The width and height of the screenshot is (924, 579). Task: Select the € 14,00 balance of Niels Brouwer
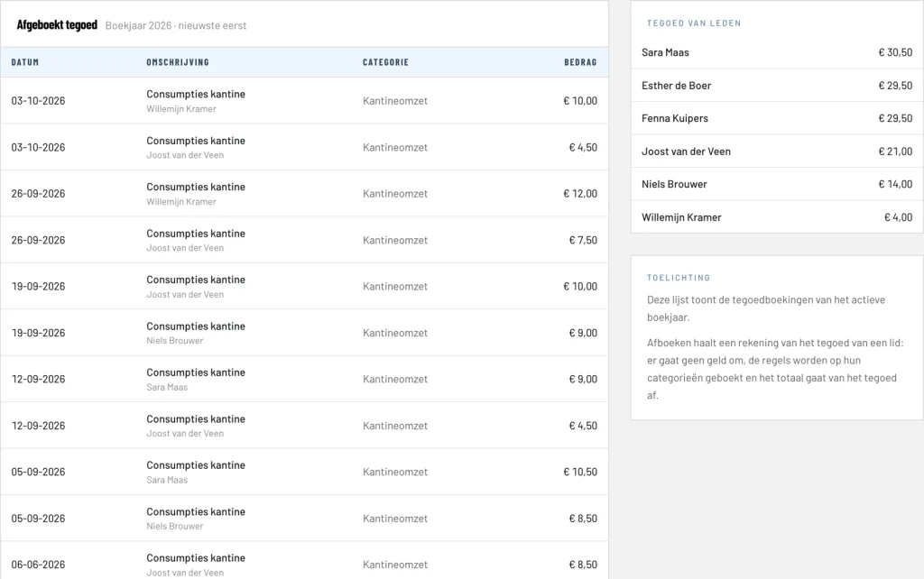(x=895, y=184)
